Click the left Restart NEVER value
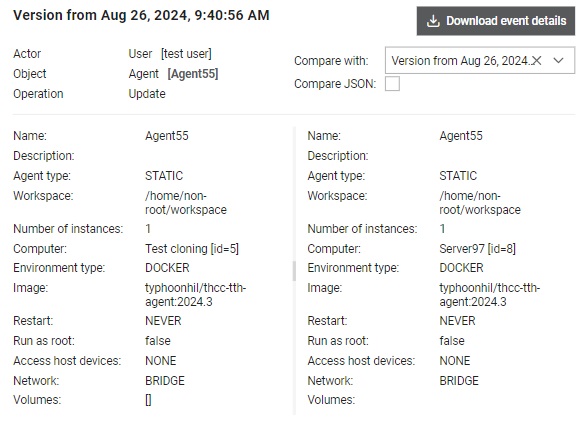Viewport: 583px width, 427px height. (163, 321)
